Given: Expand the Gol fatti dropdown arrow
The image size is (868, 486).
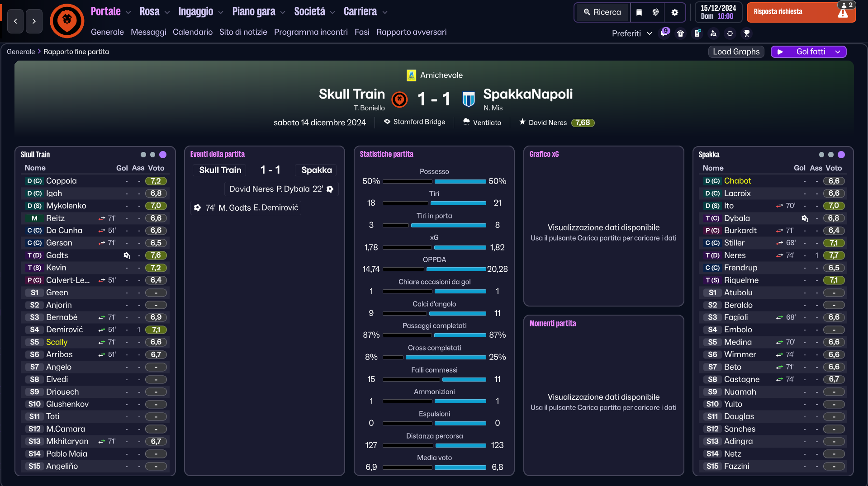Looking at the screenshot, I should 838,52.
